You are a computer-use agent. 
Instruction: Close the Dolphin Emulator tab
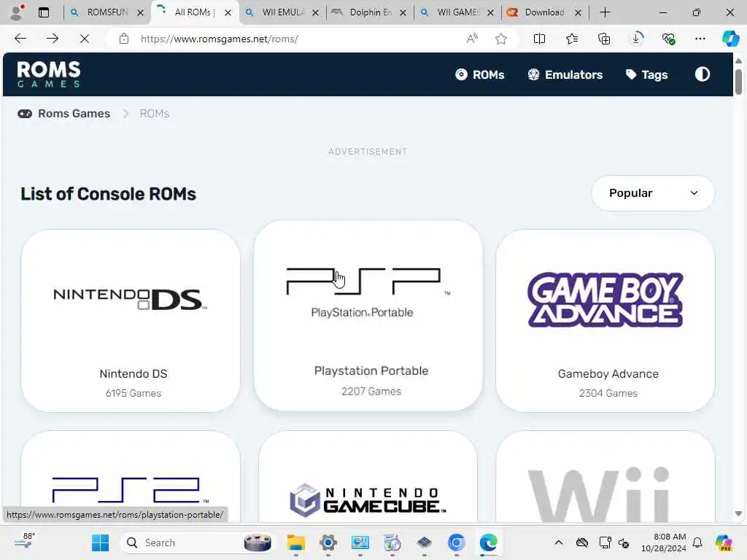(x=403, y=13)
